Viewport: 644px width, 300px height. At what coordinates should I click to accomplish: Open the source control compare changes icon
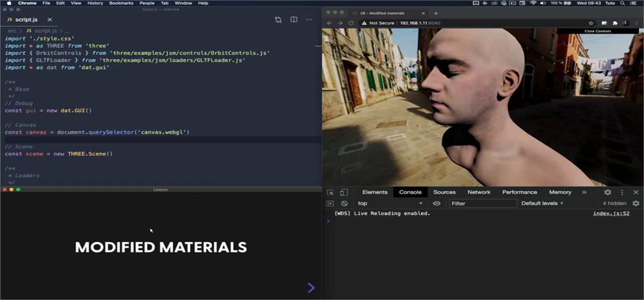278,20
